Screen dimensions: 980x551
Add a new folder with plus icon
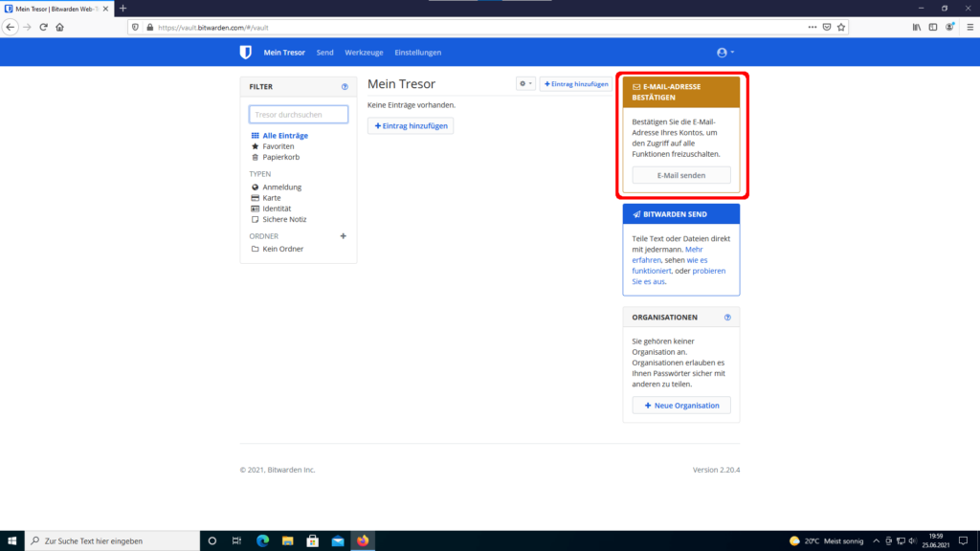[x=344, y=236]
